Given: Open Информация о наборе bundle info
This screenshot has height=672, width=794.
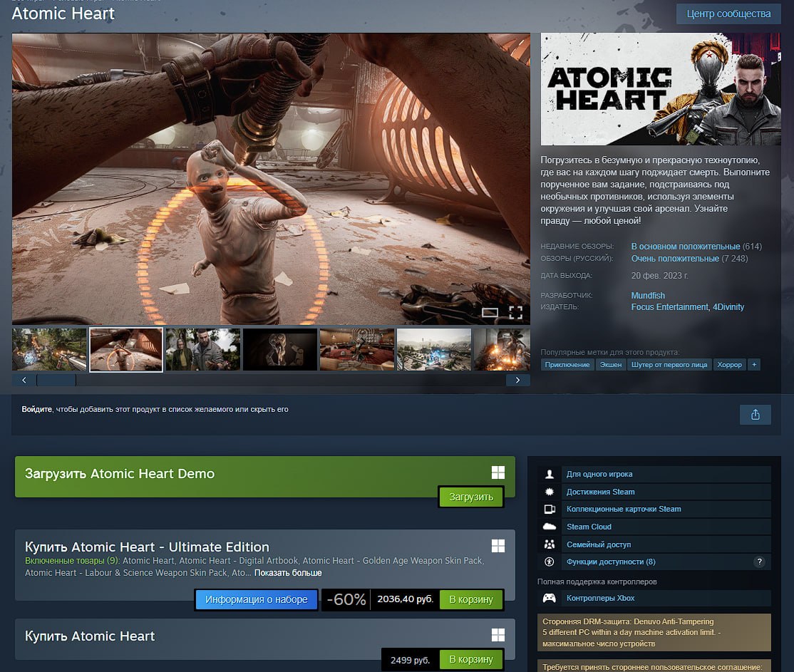Looking at the screenshot, I should click(256, 599).
